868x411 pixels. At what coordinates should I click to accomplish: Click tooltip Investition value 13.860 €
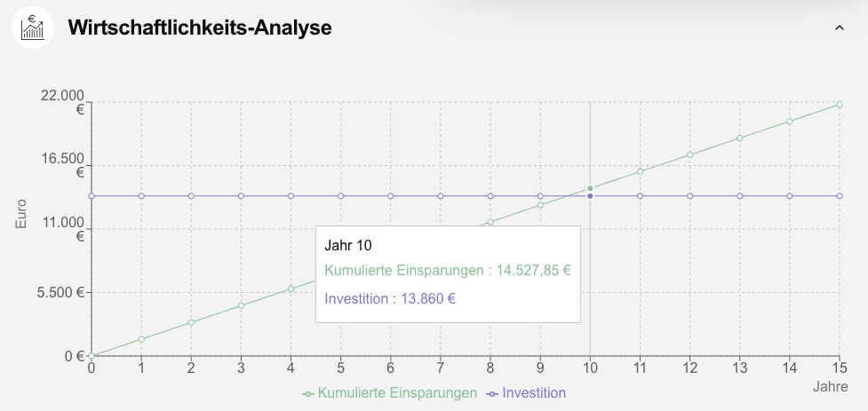(x=390, y=298)
